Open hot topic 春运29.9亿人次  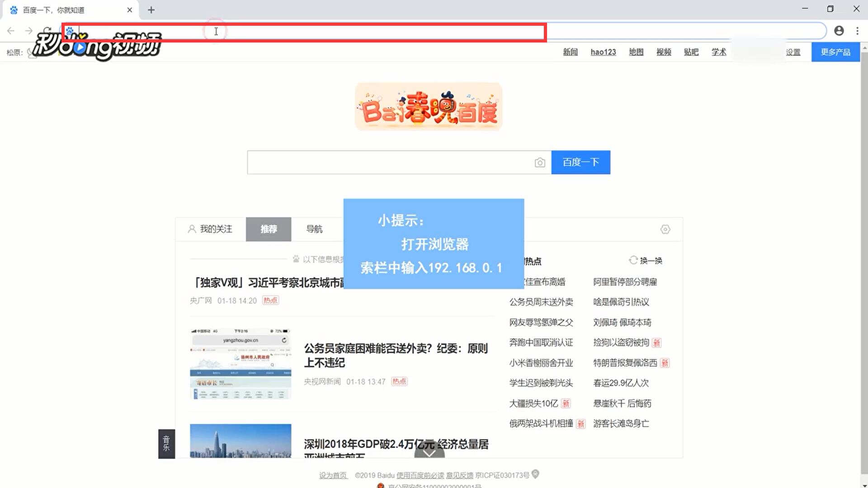click(x=621, y=383)
